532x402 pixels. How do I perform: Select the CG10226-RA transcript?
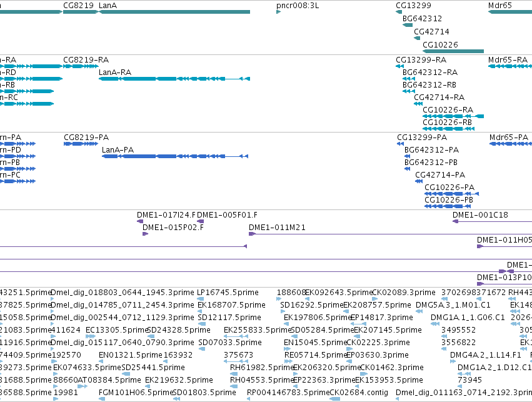click(x=453, y=116)
